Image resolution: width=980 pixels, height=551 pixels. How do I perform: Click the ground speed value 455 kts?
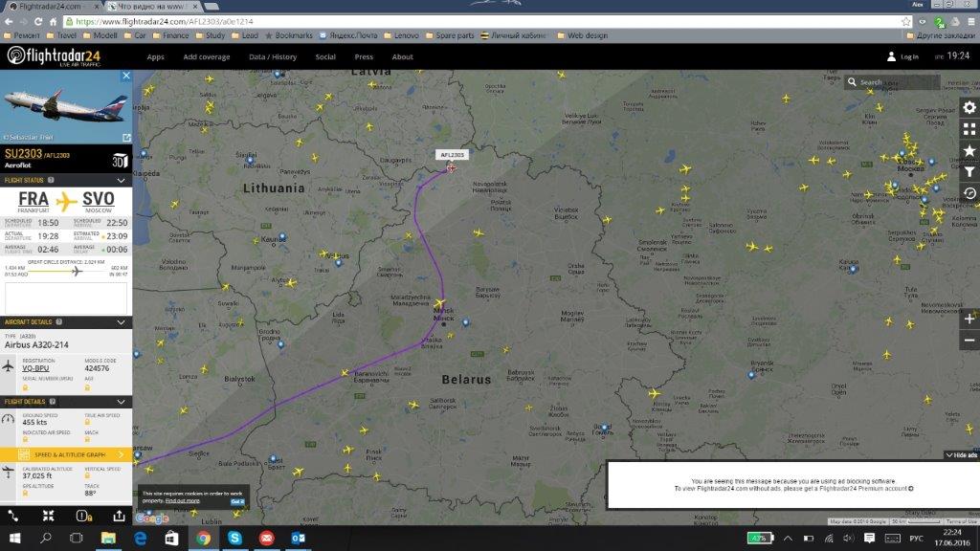(34, 422)
